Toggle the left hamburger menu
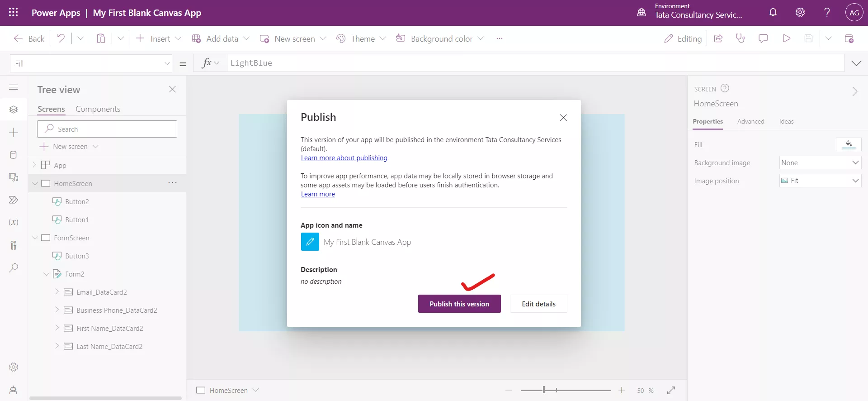This screenshot has height=401, width=868. pos(14,87)
